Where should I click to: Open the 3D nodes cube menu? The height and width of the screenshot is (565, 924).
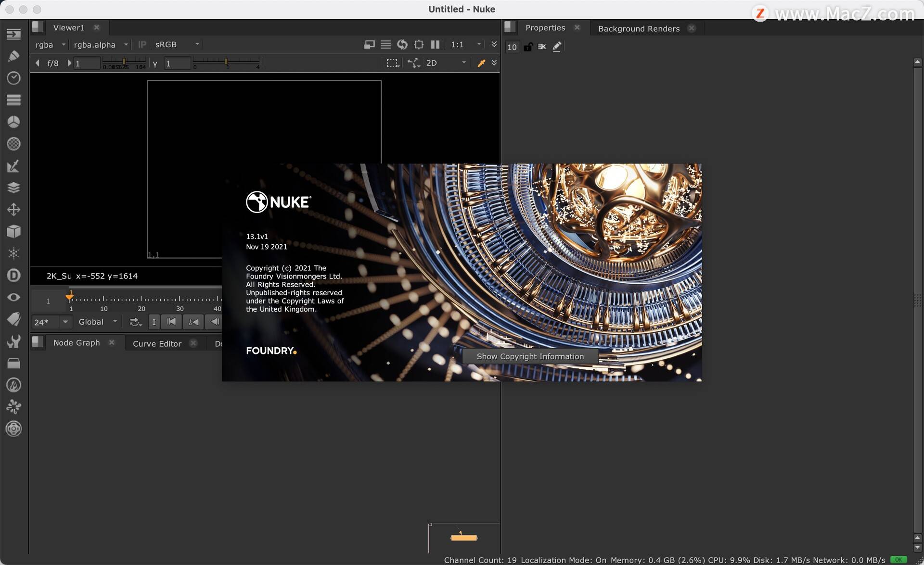[x=13, y=231]
